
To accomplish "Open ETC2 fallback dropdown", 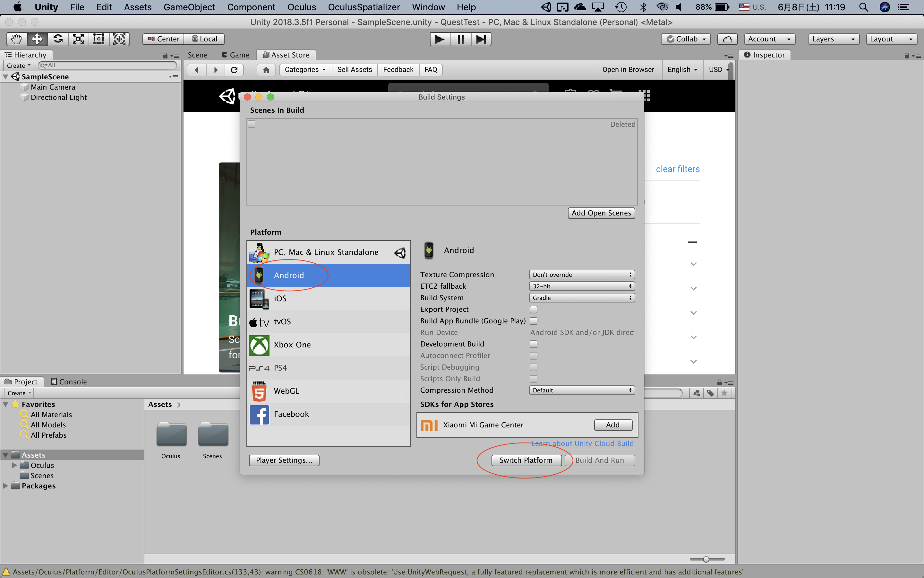I will [x=582, y=286].
